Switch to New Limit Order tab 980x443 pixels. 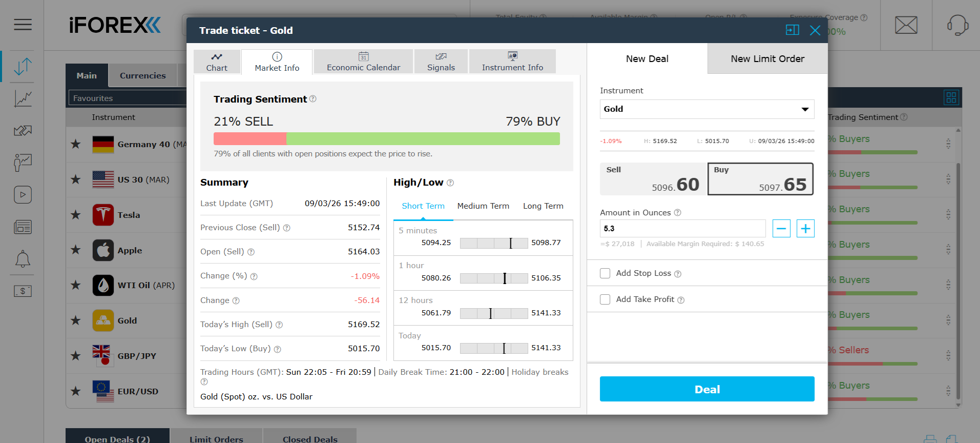click(x=767, y=58)
